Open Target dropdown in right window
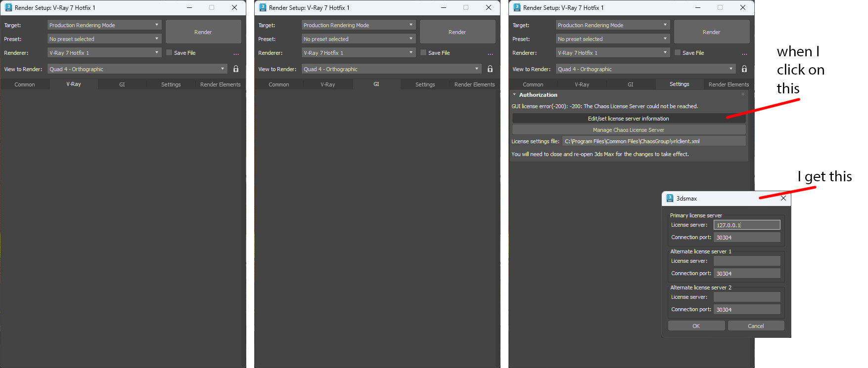 [x=613, y=25]
